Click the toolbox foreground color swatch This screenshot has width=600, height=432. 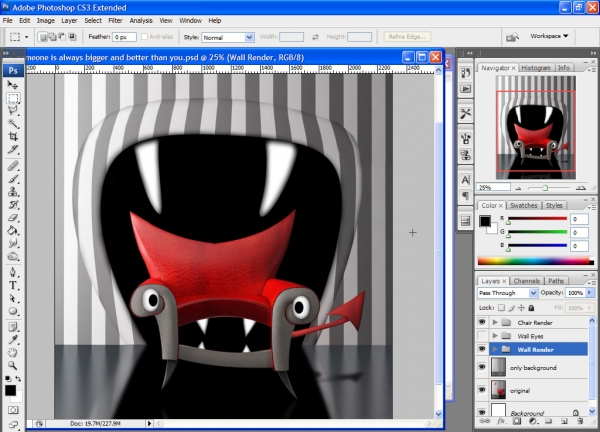pos(10,390)
